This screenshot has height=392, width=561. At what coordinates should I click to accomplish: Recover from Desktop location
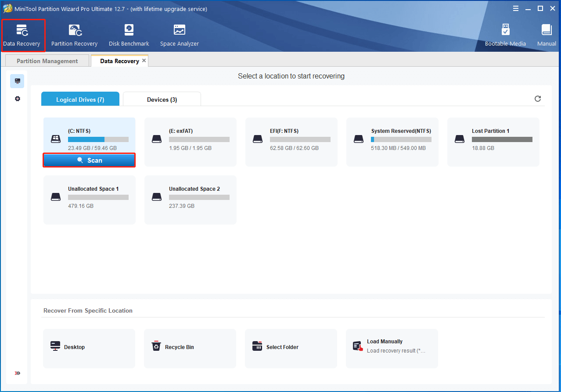pos(89,349)
